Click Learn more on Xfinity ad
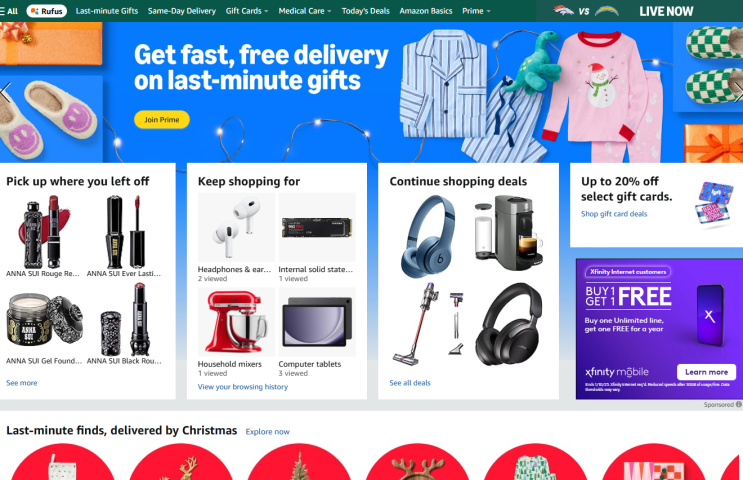The height and width of the screenshot is (480, 743). tap(706, 372)
